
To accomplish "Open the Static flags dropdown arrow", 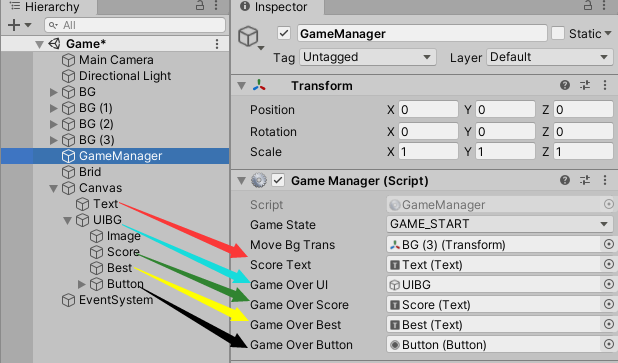I will 608,33.
